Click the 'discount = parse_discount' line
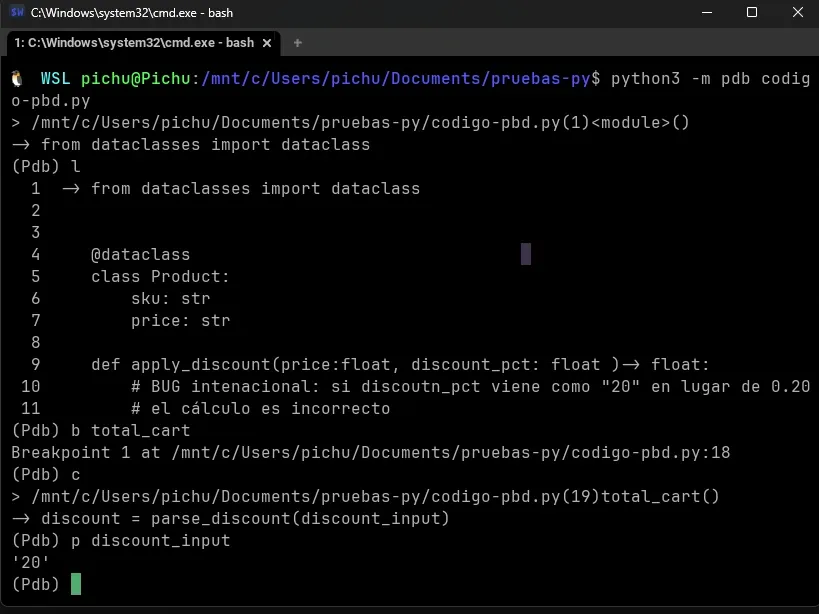The width and height of the screenshot is (819, 614). (245, 518)
